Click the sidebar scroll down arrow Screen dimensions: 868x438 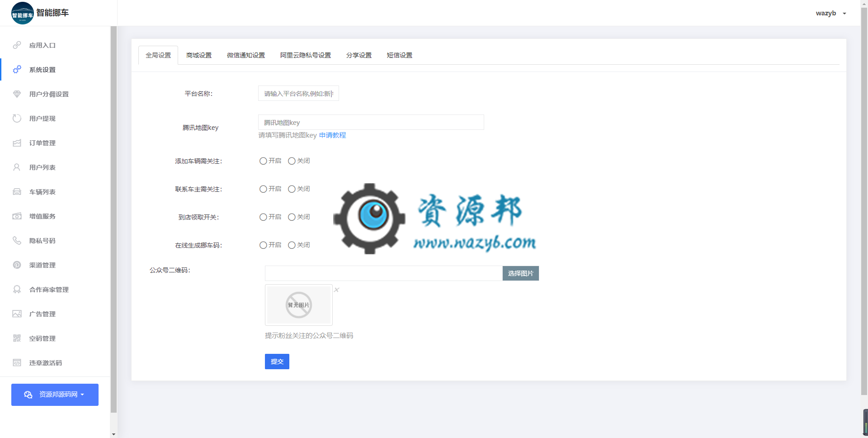point(113,434)
